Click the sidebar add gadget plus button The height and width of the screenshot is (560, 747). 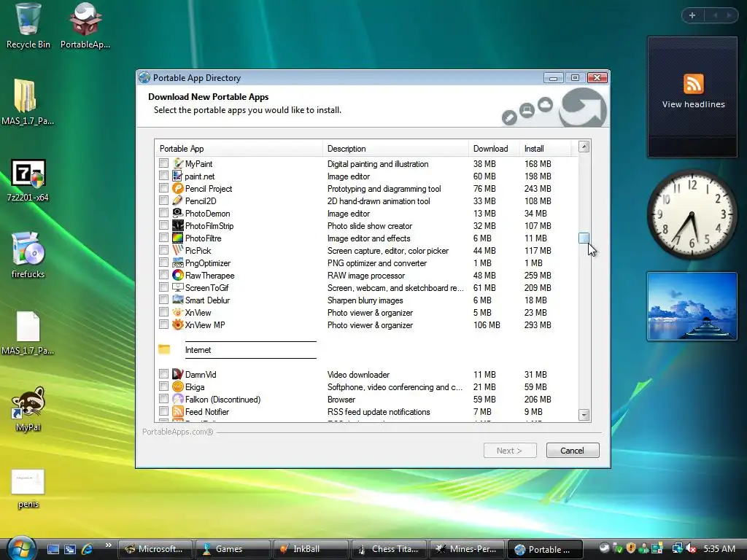point(692,15)
